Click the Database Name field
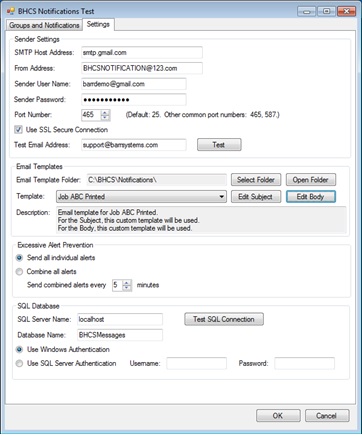The width and height of the screenshot is (362, 436). point(120,335)
